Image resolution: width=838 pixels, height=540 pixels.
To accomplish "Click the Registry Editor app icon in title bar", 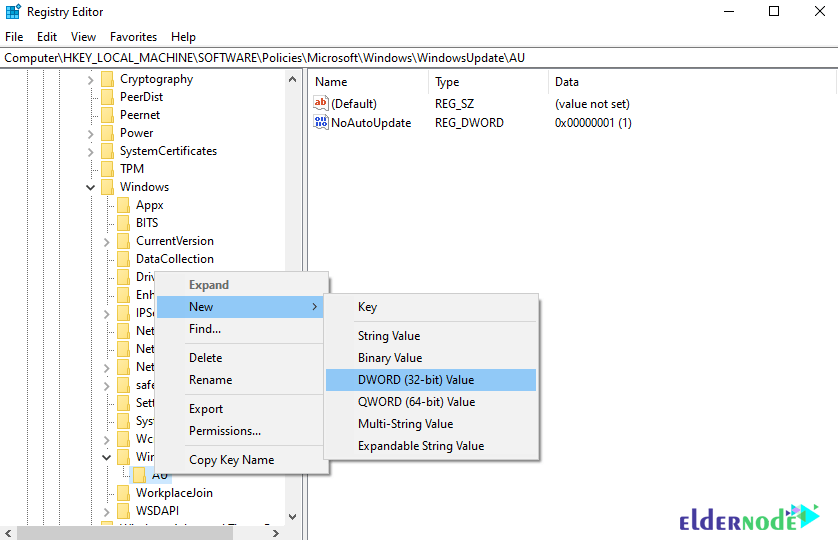I will (13, 11).
